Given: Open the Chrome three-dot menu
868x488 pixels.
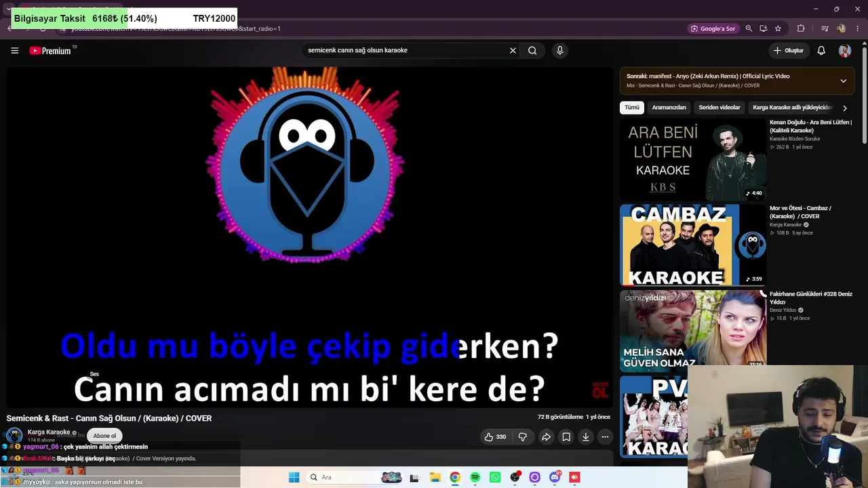Looking at the screenshot, I should click(858, 28).
